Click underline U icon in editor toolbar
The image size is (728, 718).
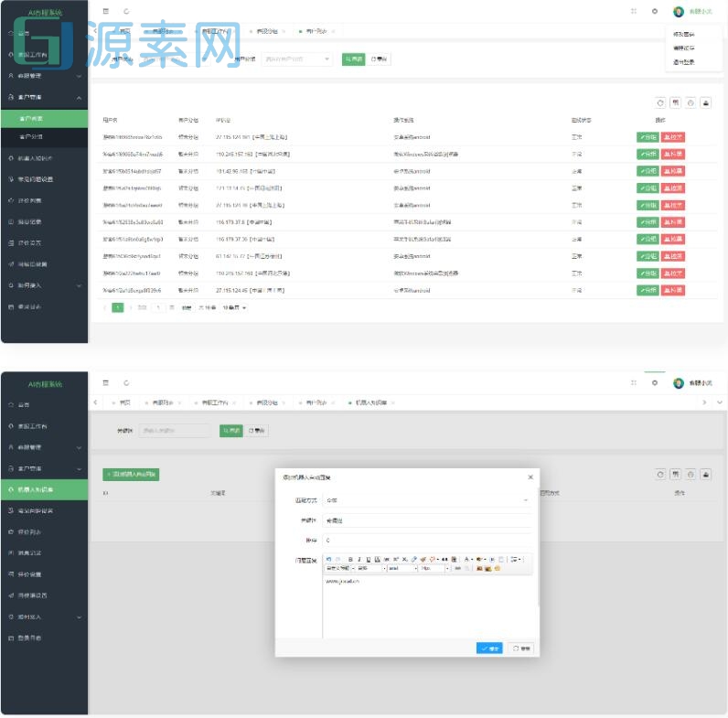click(x=369, y=559)
